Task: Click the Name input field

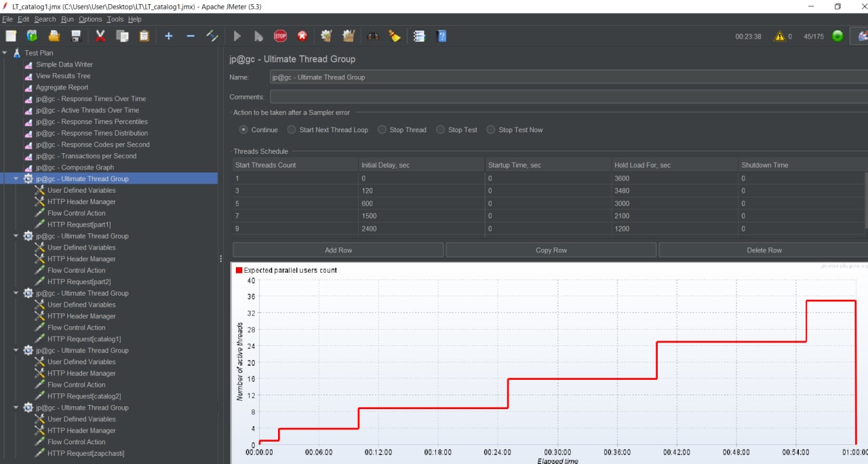Action: (x=569, y=77)
